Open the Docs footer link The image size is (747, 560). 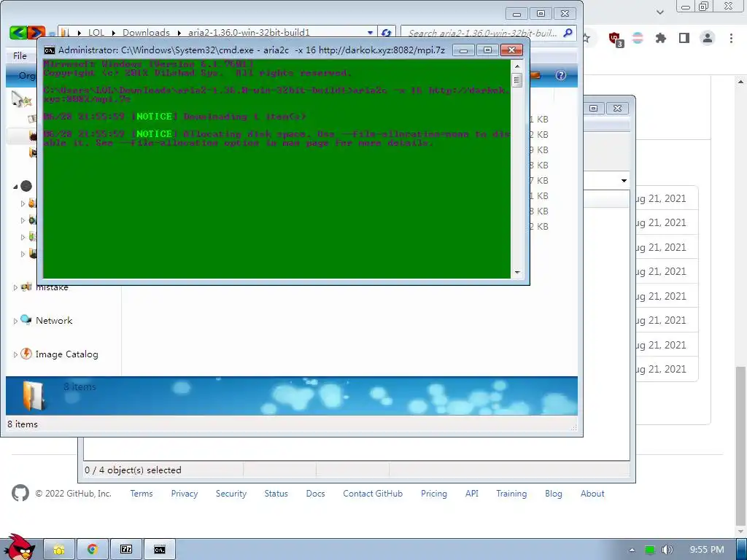tap(315, 494)
